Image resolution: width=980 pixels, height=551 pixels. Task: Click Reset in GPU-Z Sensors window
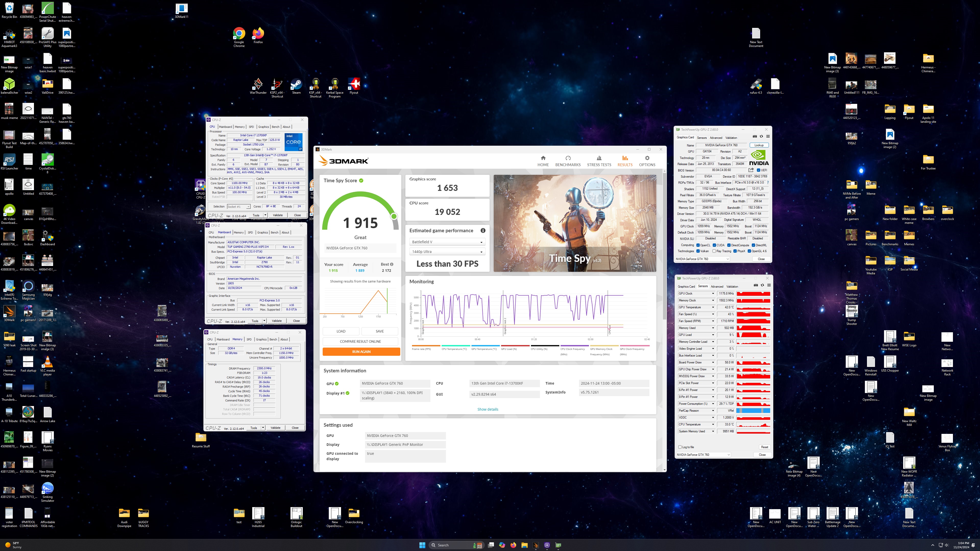(764, 447)
